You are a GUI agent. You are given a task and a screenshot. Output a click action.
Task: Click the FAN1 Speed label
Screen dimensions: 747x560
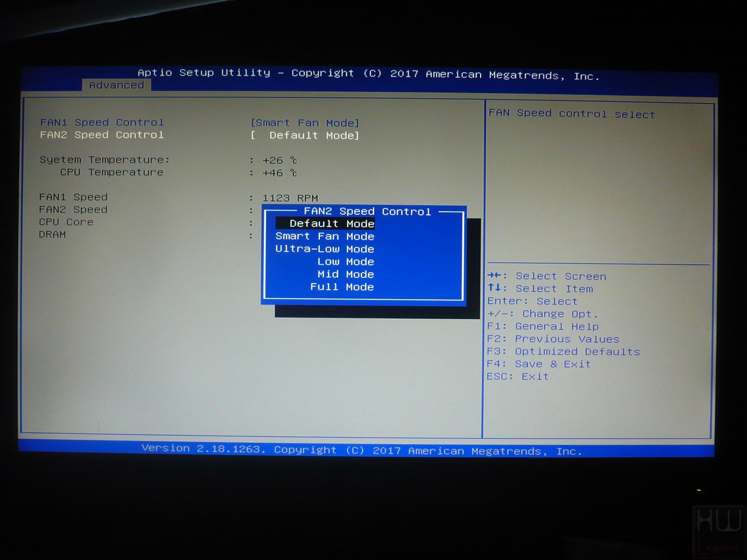(x=73, y=197)
